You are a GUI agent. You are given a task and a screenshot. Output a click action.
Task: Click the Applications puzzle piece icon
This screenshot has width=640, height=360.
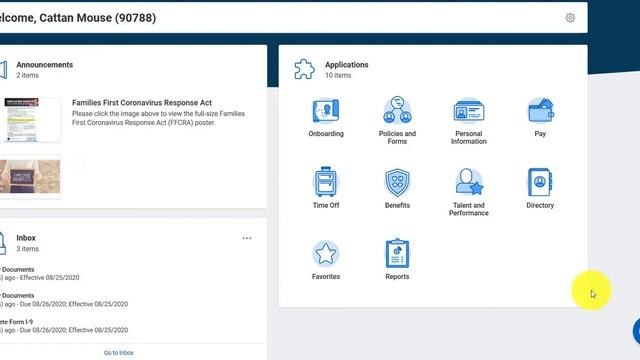pos(304,69)
